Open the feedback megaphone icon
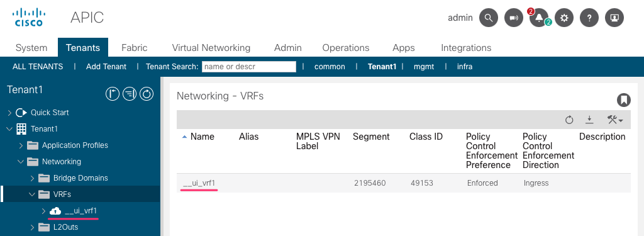The image size is (644, 236). [514, 18]
